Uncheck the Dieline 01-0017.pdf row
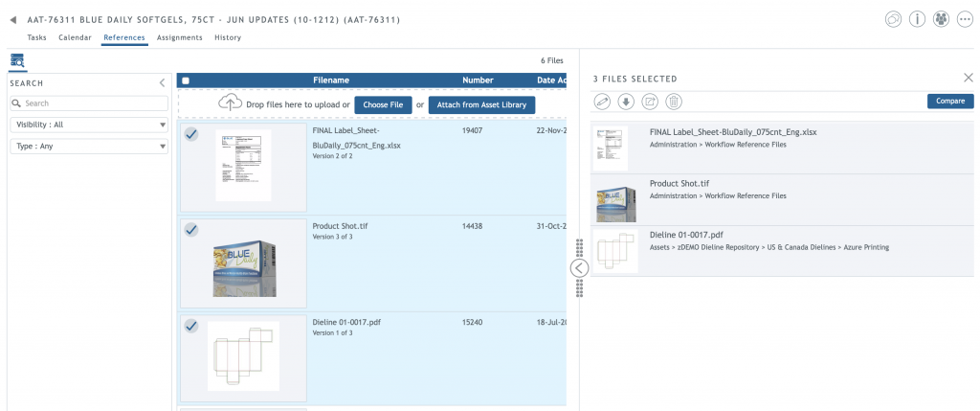This screenshot has height=411, width=980. pos(191,326)
